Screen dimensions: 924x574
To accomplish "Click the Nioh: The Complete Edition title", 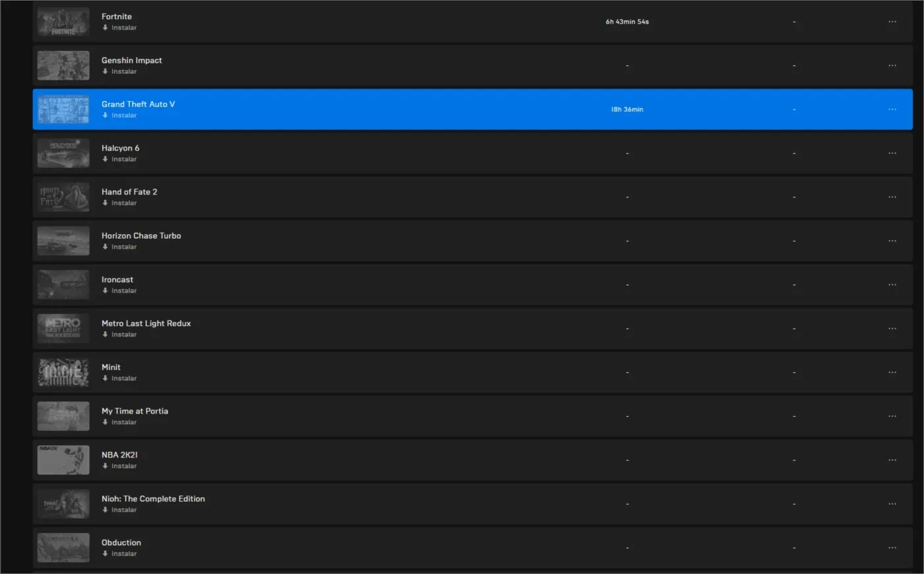I will (x=153, y=499).
